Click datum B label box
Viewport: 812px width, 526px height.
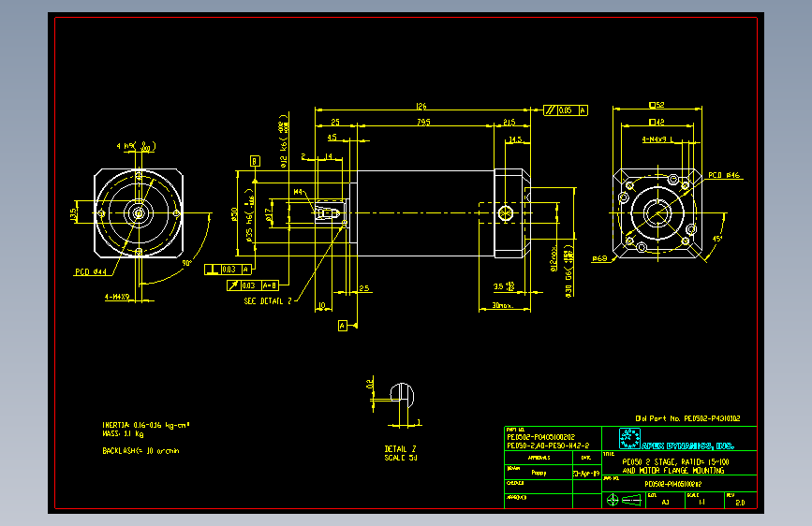[254, 161]
